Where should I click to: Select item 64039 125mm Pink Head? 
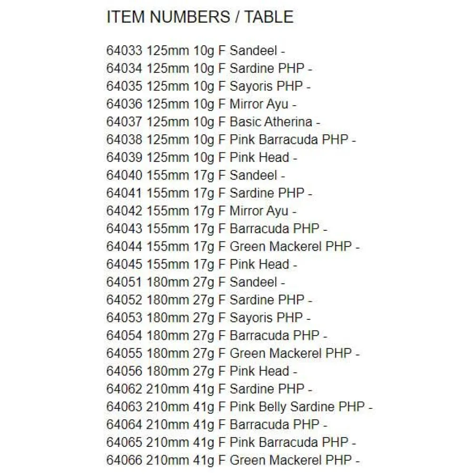point(201,158)
